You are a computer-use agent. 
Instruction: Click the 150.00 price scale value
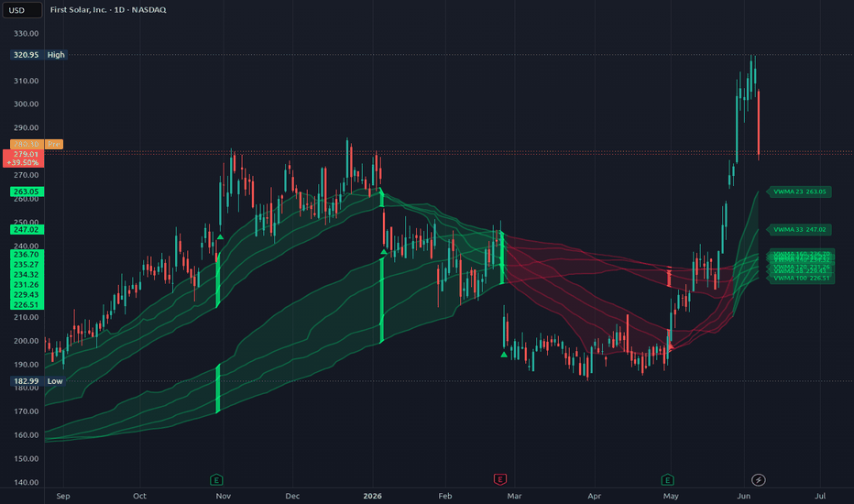tap(27, 459)
